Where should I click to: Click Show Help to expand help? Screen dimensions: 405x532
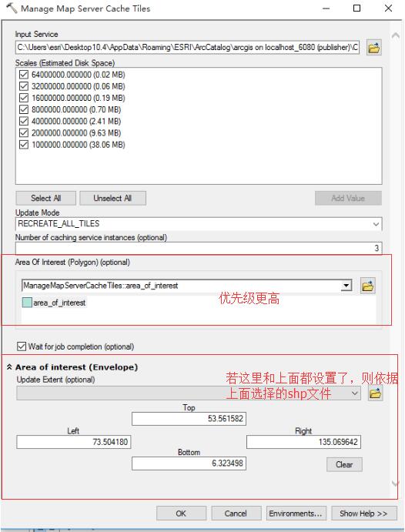363,514
